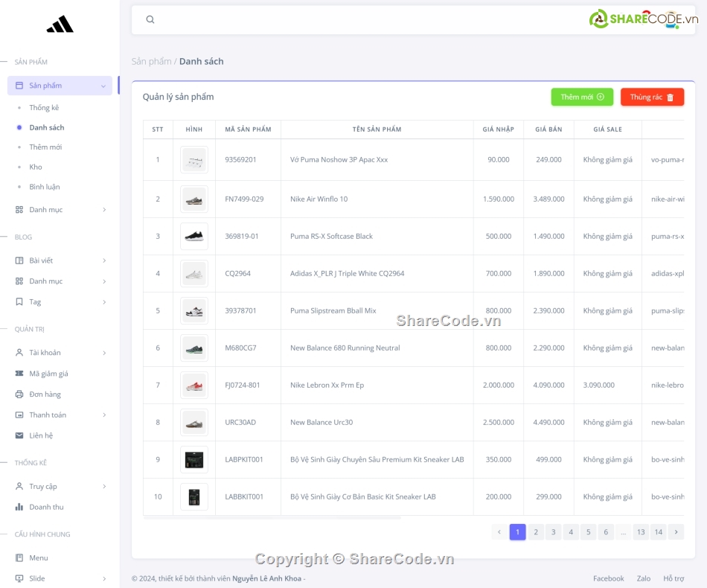Click the GIÁ BÁN column header
The height and width of the screenshot is (588, 707).
click(x=548, y=130)
